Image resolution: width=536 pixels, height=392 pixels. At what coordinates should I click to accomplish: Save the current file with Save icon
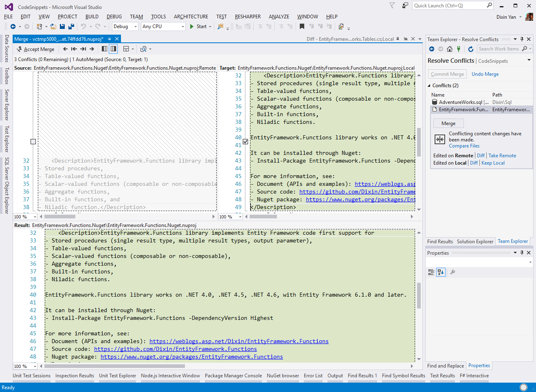point(62,26)
